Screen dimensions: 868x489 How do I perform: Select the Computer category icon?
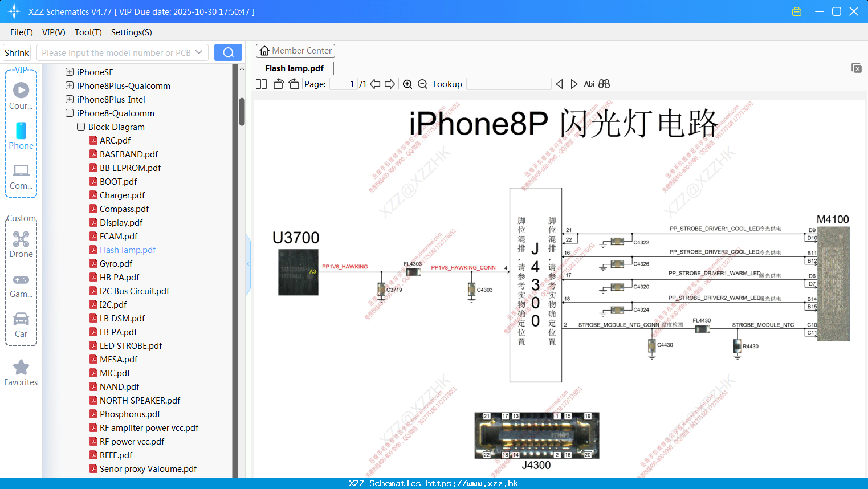pos(21,177)
